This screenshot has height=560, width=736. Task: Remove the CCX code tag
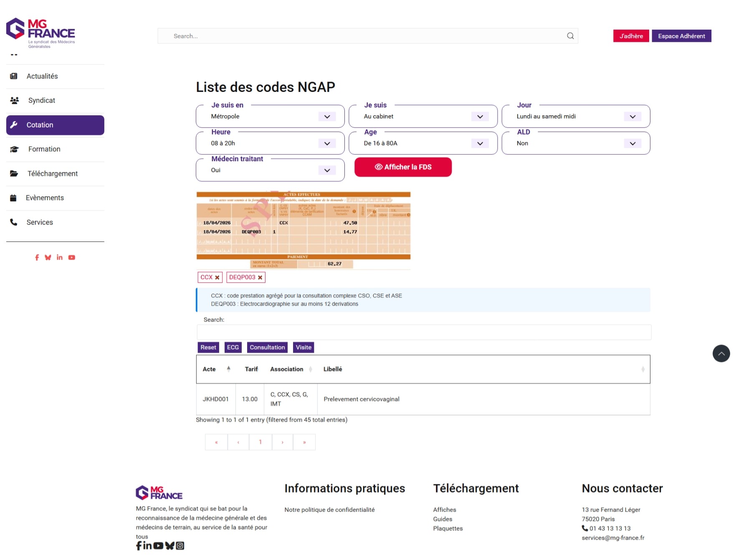217,277
